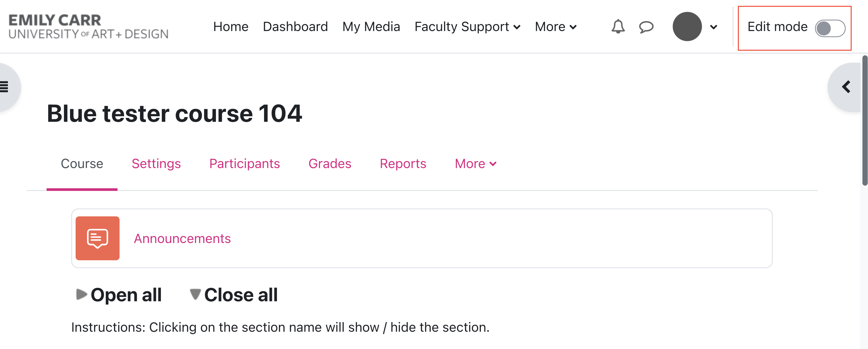Toggle the Edit mode switch
Image resolution: width=868 pixels, height=349 pixels.
830,28
